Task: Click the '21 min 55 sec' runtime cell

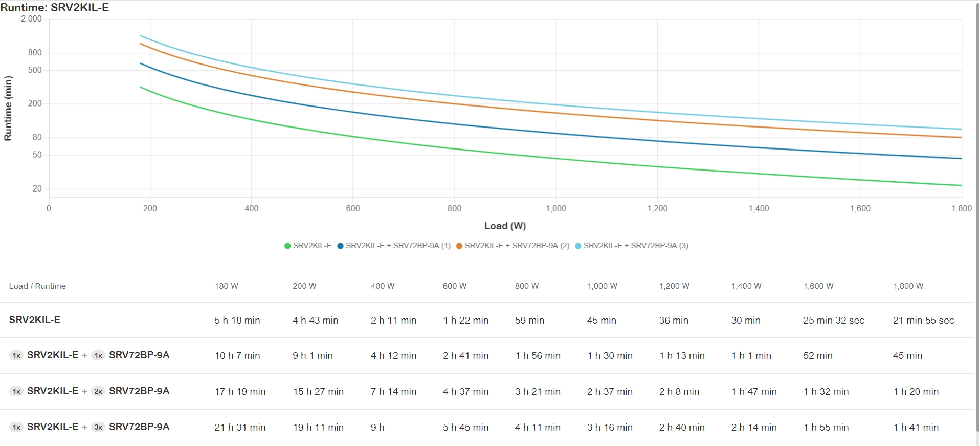Action: tap(923, 321)
